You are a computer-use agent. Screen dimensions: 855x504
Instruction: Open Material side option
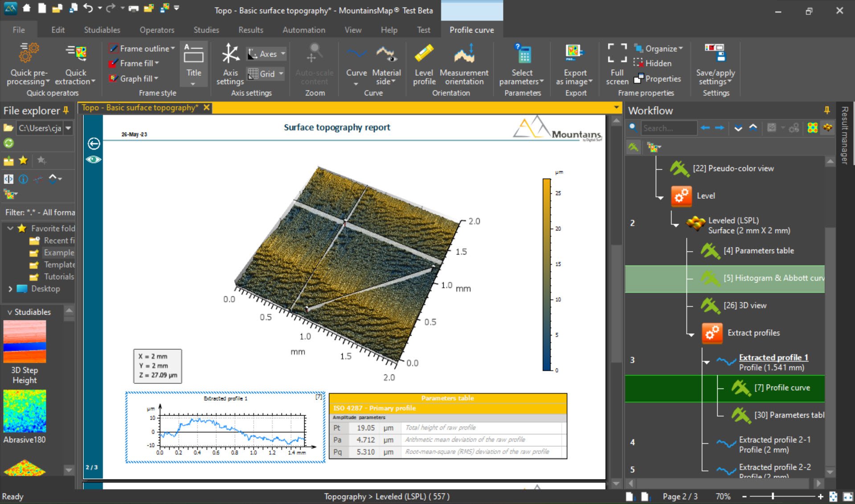pos(386,64)
